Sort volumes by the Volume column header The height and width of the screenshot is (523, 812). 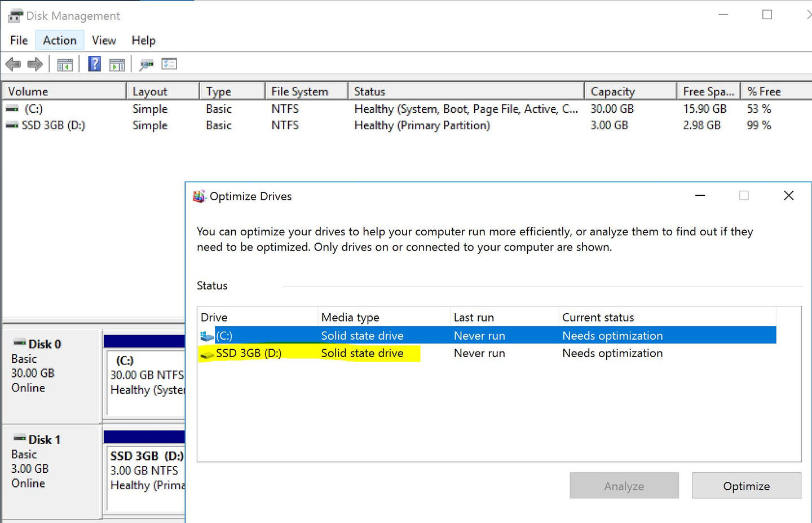(x=64, y=91)
